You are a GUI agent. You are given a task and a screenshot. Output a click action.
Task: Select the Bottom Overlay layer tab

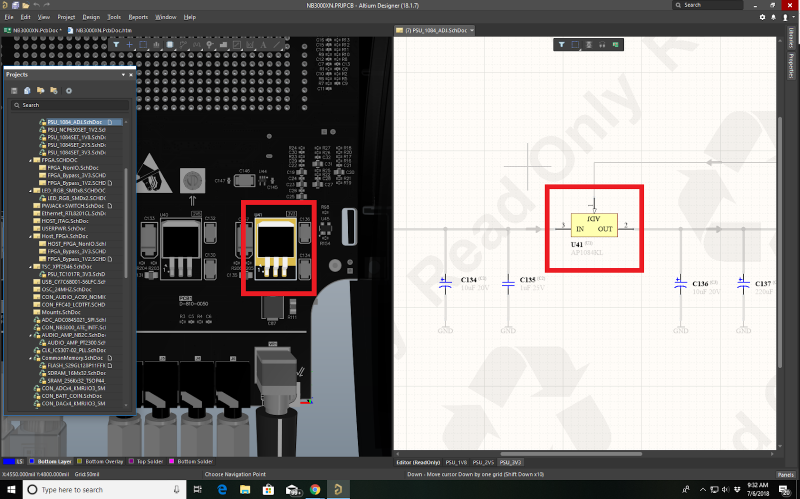coord(98,462)
